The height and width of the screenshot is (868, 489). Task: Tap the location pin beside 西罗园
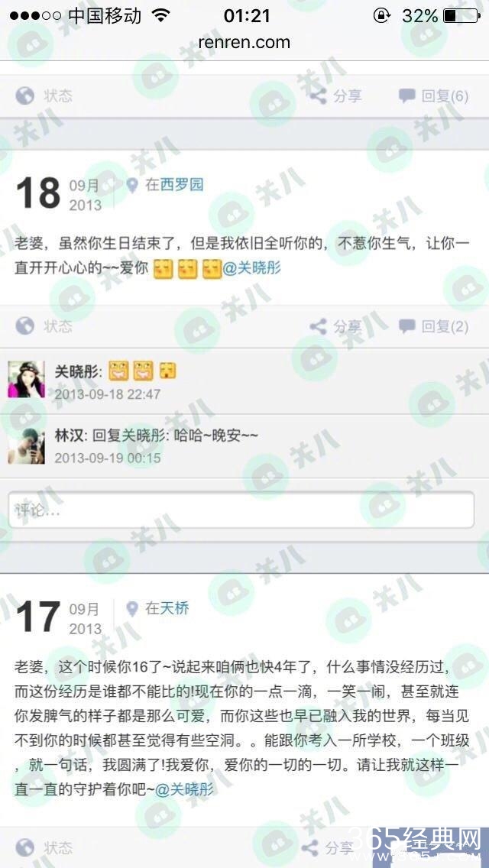(132, 185)
